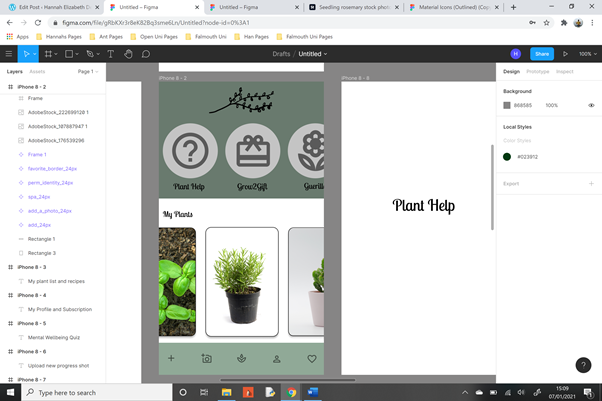602x401 pixels.
Task: Click the add photo camera icon on canvas
Action: click(x=206, y=358)
